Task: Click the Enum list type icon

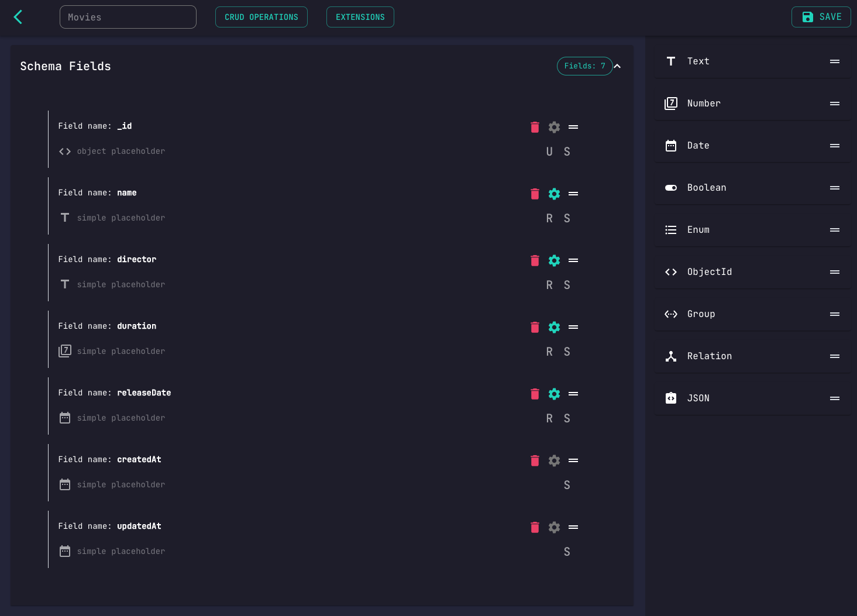Action: (x=671, y=230)
